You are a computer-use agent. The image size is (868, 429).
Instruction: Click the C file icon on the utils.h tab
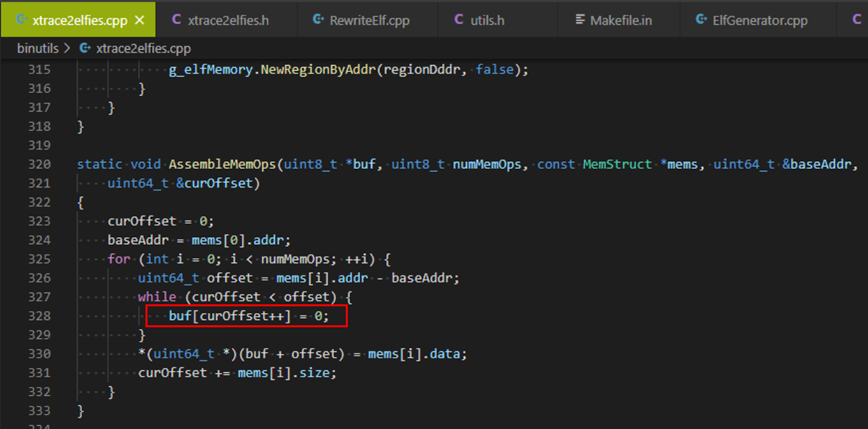[459, 20]
